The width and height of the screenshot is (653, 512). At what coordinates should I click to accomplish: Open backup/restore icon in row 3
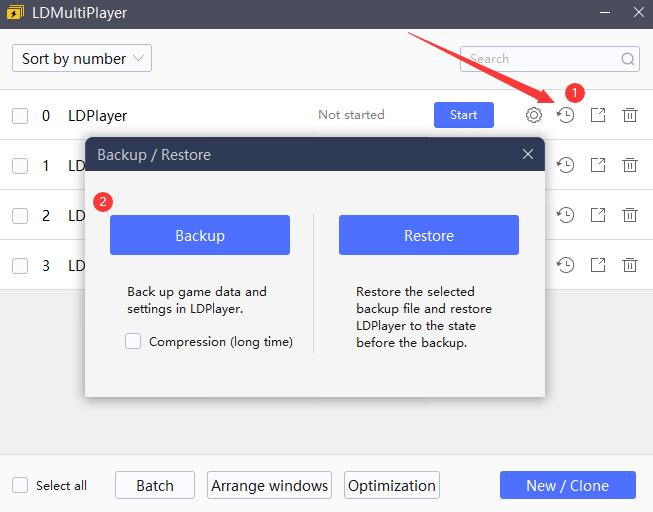[566, 265]
